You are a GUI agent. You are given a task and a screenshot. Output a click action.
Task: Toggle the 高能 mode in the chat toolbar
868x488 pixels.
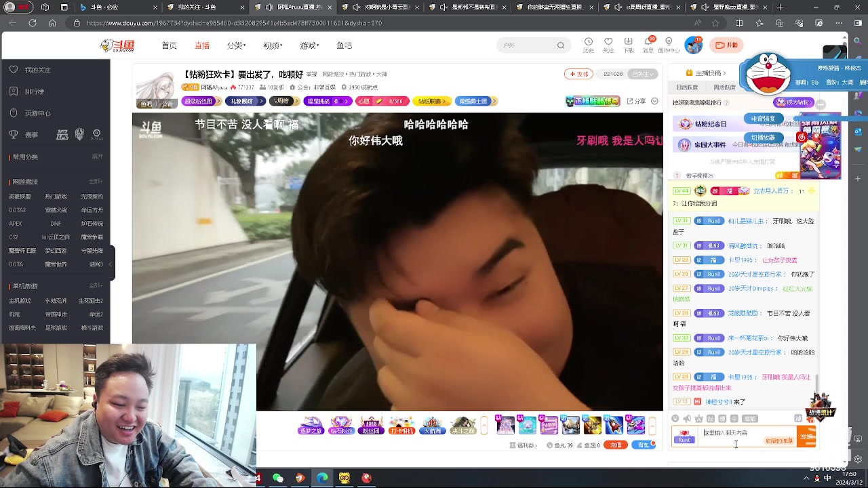tap(750, 418)
